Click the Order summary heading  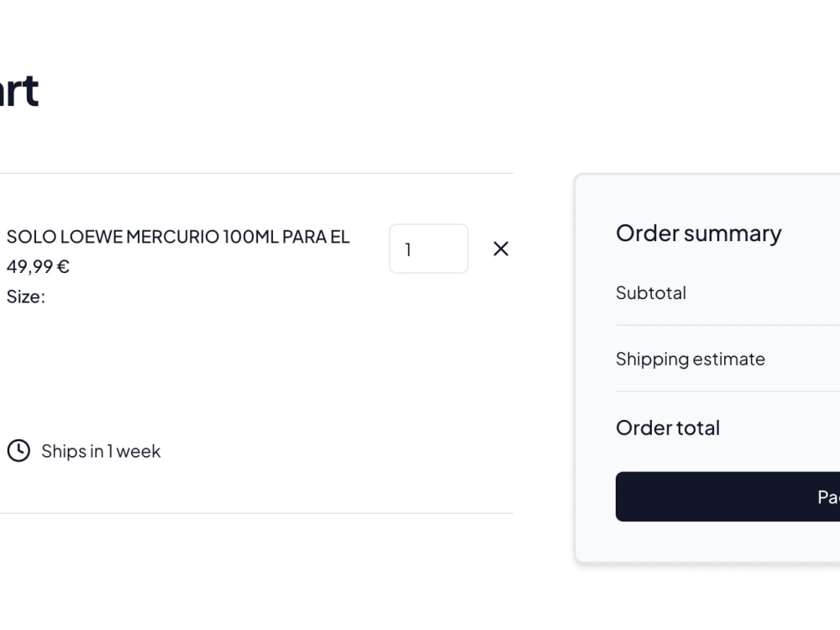click(x=698, y=233)
